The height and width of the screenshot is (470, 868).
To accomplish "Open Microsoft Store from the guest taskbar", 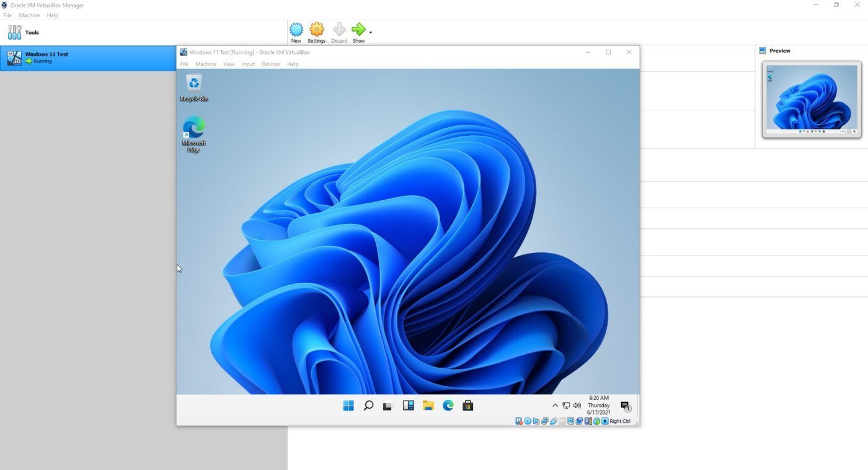I will (468, 406).
